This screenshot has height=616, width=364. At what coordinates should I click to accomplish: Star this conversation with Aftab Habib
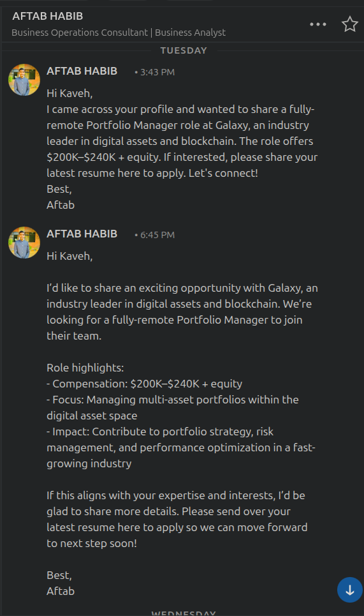point(349,24)
